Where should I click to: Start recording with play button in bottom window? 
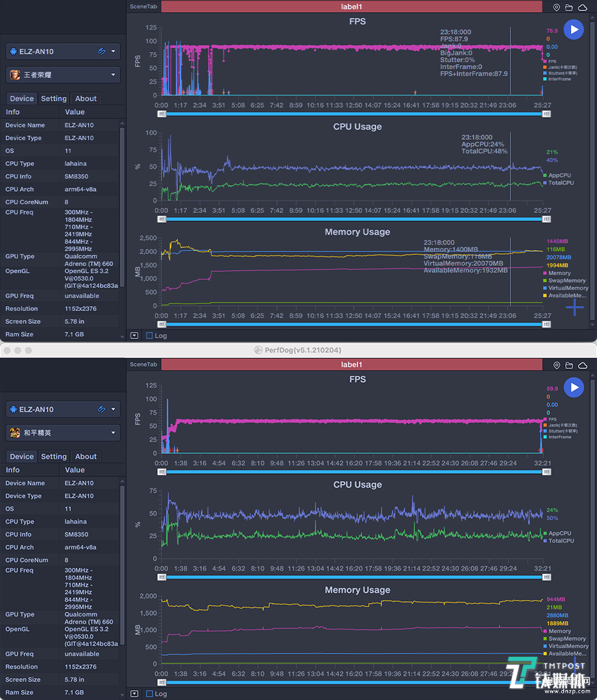click(x=574, y=387)
